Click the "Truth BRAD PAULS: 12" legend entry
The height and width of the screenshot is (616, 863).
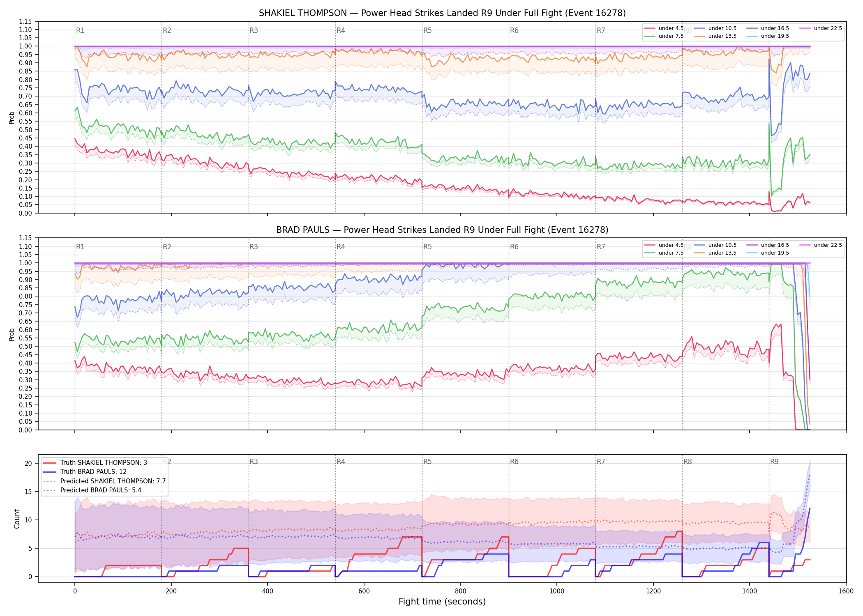click(85, 472)
